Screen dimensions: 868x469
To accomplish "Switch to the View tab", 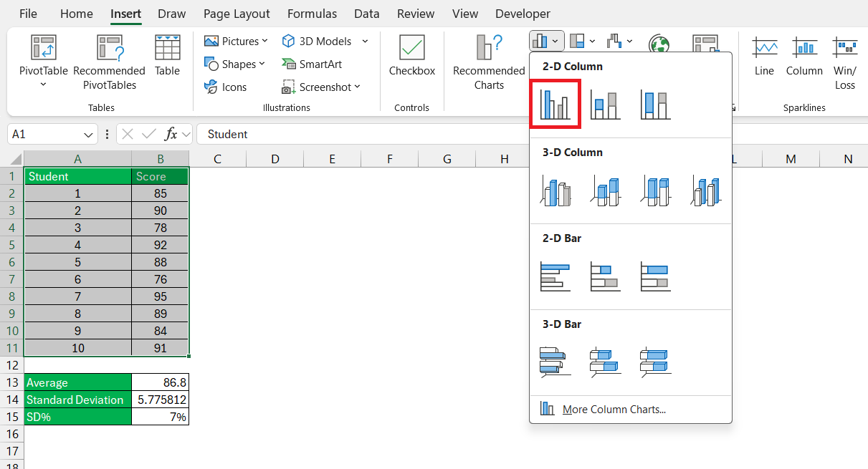I will (465, 14).
